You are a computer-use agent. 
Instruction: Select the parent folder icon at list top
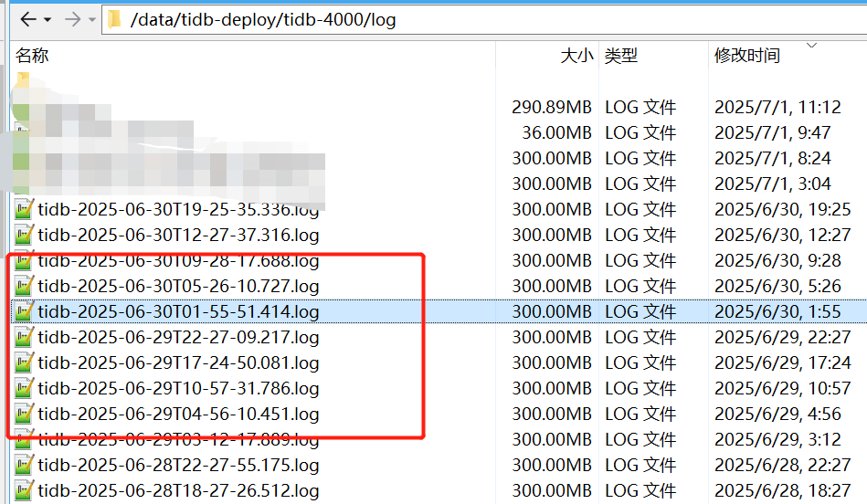pyautogui.click(x=23, y=80)
